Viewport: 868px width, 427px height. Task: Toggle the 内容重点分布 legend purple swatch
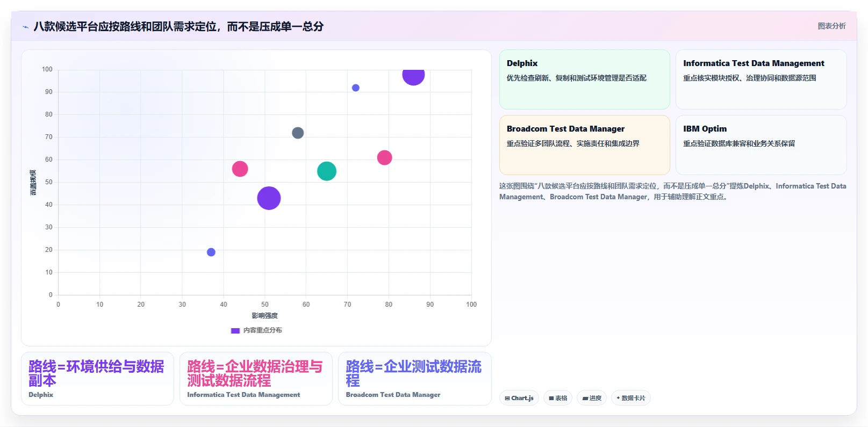235,330
